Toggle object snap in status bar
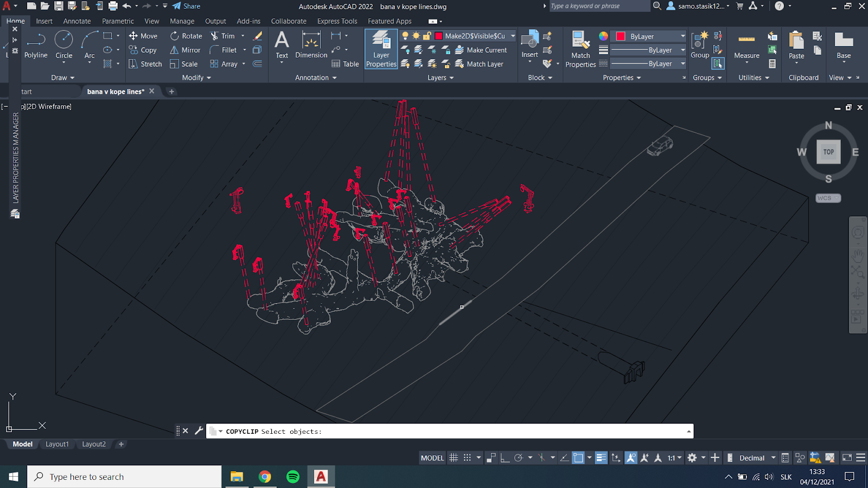The height and width of the screenshot is (488, 868). (x=578, y=458)
